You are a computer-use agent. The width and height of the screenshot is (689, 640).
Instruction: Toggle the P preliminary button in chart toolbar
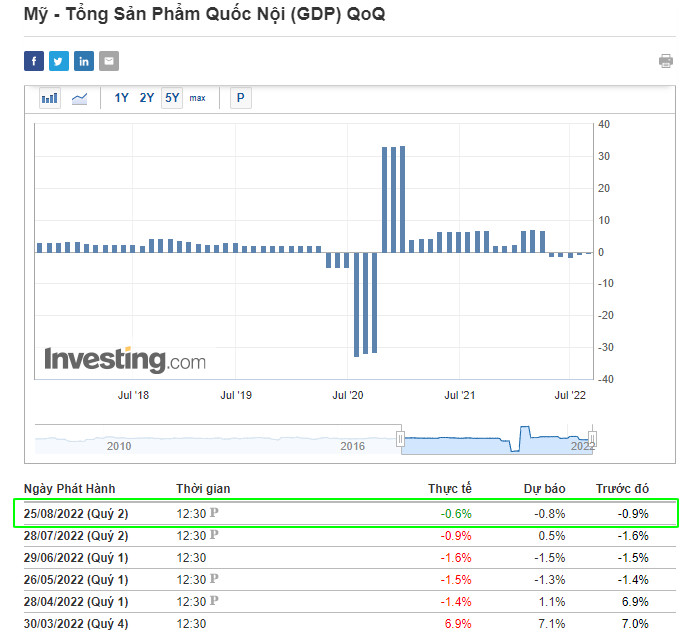(241, 98)
